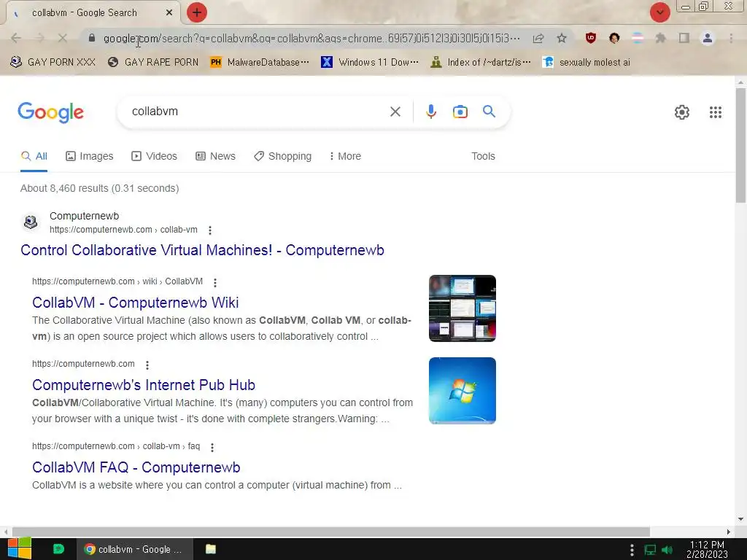Image resolution: width=747 pixels, height=560 pixels.
Task: Open the Windows Start menu
Action: 20,549
